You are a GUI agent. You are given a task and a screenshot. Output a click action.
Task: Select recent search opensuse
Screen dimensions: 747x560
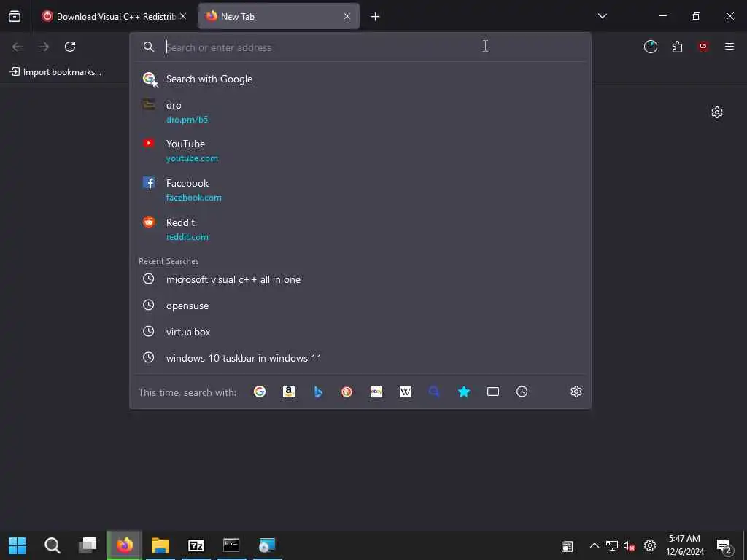(x=360, y=306)
